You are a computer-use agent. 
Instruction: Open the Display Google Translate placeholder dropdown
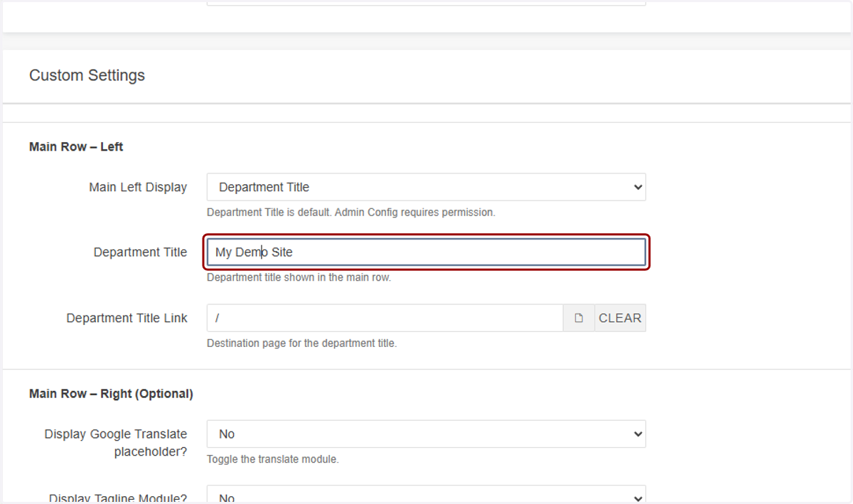point(426,434)
